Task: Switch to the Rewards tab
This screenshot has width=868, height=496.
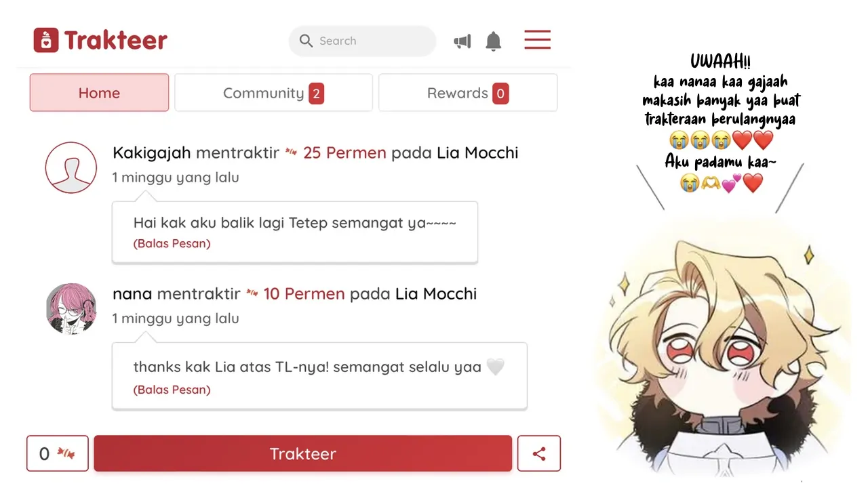Action: 468,93
